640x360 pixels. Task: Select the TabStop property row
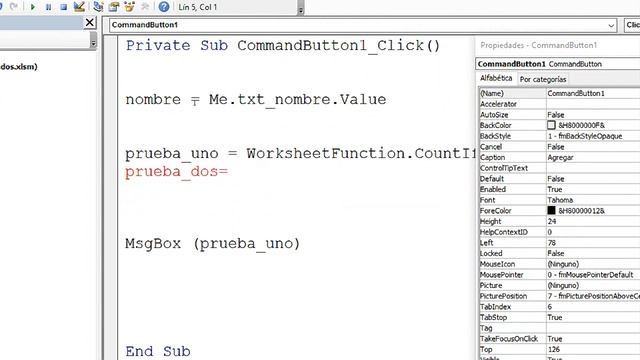[x=560, y=317]
